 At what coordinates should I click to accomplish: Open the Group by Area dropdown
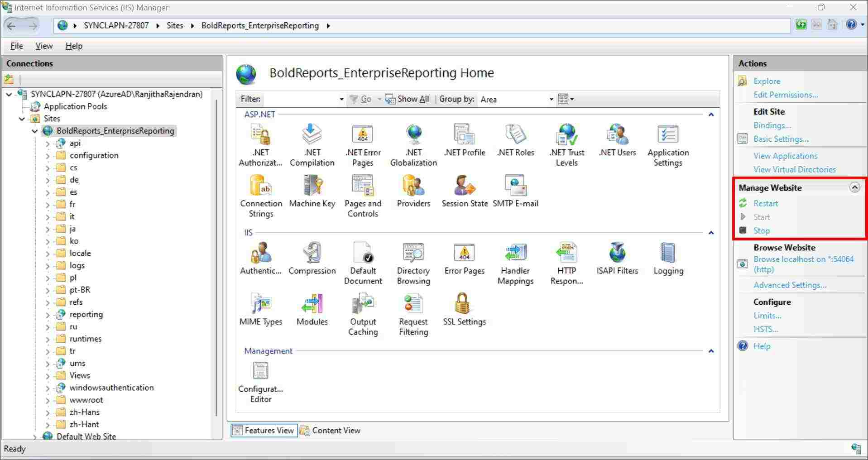tap(551, 99)
